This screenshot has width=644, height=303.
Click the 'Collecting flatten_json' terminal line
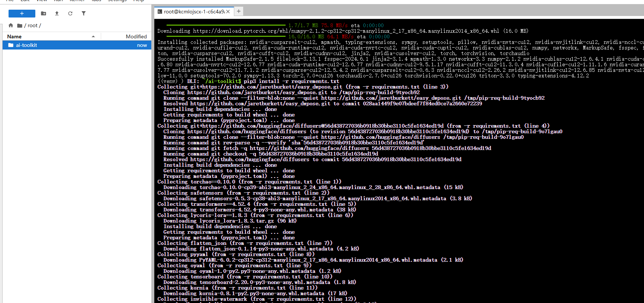point(245,243)
